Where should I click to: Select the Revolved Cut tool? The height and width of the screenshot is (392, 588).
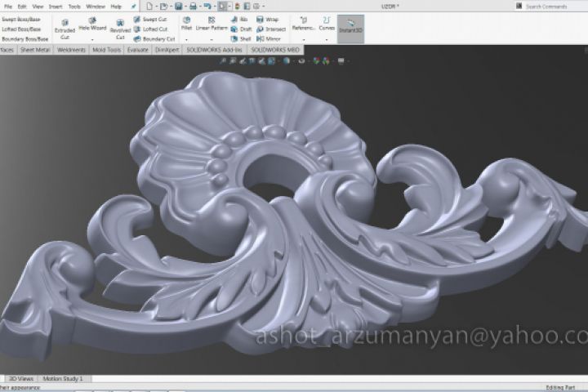coord(120,27)
